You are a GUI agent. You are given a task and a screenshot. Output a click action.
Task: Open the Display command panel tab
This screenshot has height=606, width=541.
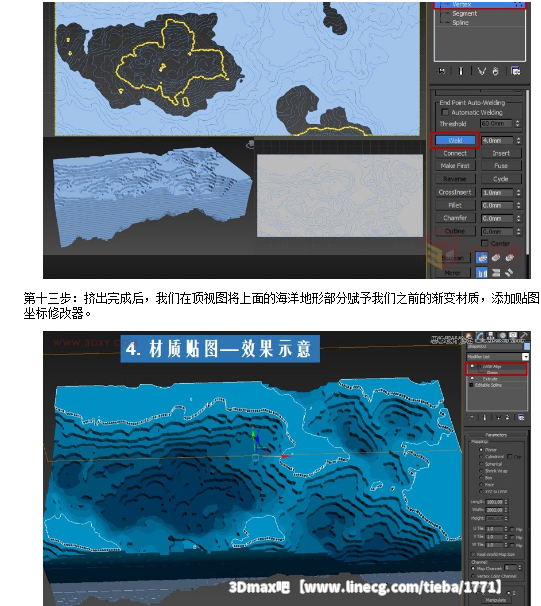coord(513,337)
